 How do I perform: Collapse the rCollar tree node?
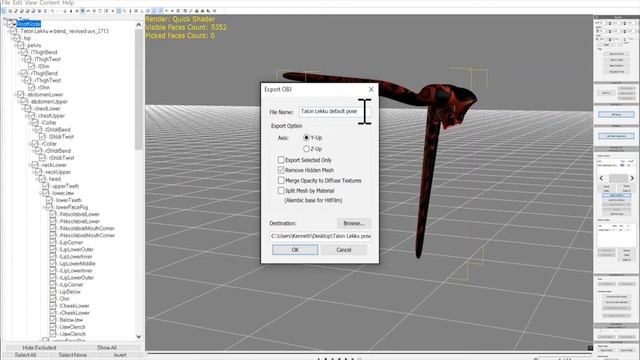click(x=30, y=144)
